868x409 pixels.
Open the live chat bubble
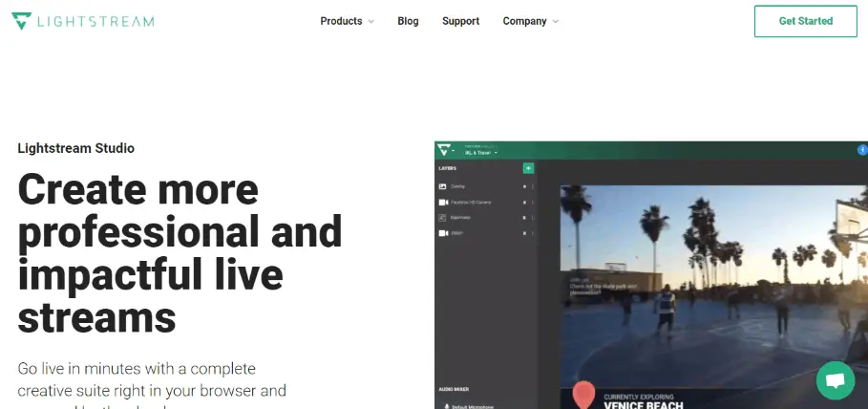[836, 380]
